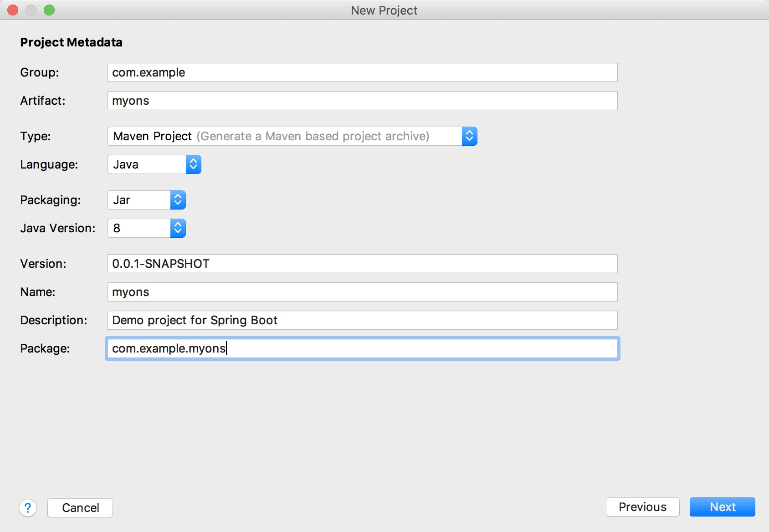Expand the Language dropdown
Viewport: 769px width, 532px height.
click(193, 164)
